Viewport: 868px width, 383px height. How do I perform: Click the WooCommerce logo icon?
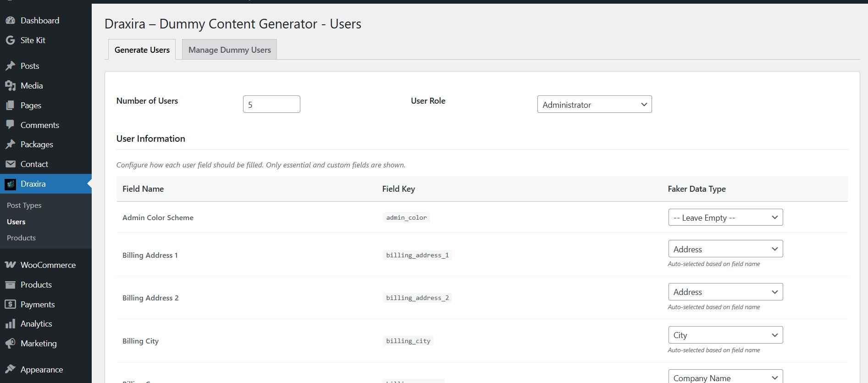click(x=10, y=265)
